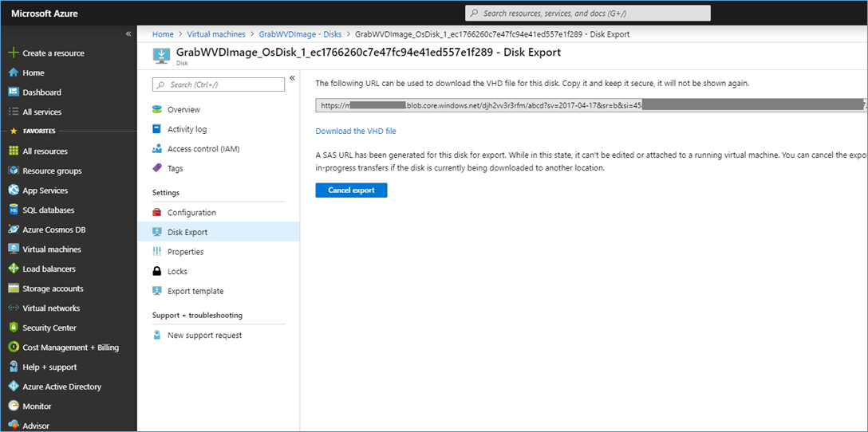The width and height of the screenshot is (868, 432).
Task: Open GrabWVDImage - Disks breadcrumb link
Action: [300, 34]
